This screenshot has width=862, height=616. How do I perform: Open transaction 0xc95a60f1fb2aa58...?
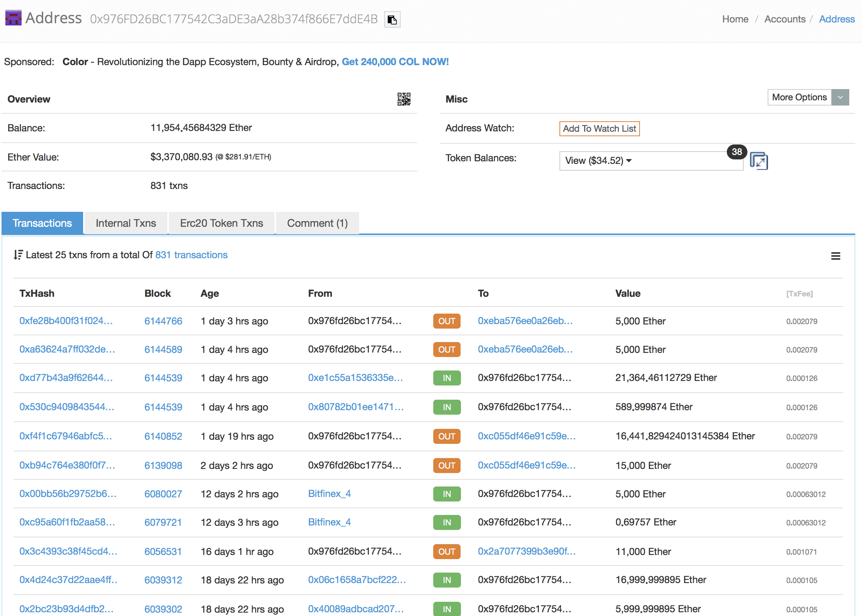(67, 522)
